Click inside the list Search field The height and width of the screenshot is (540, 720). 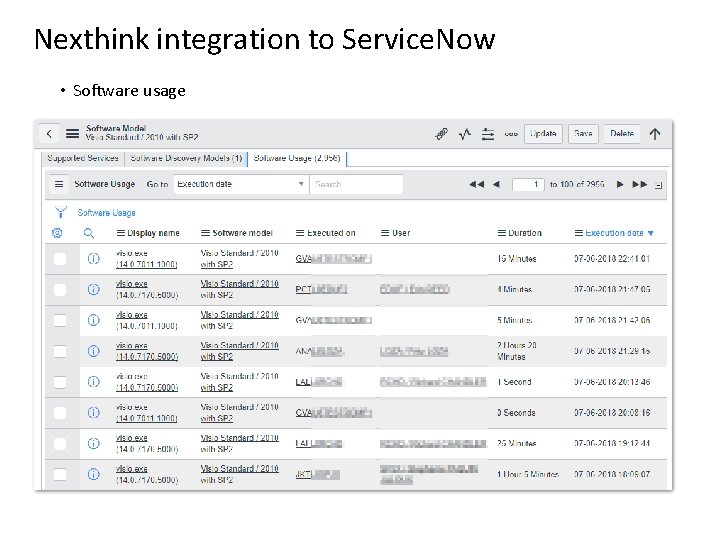tap(356, 184)
